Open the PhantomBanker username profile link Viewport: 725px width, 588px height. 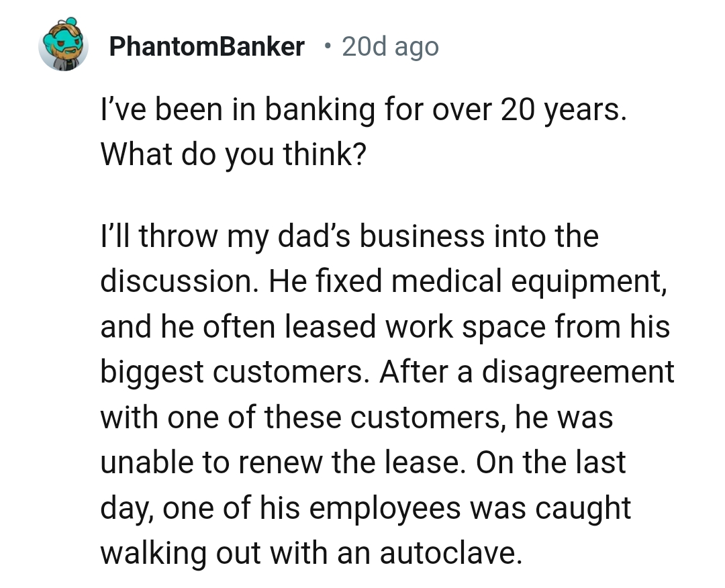coord(206,47)
